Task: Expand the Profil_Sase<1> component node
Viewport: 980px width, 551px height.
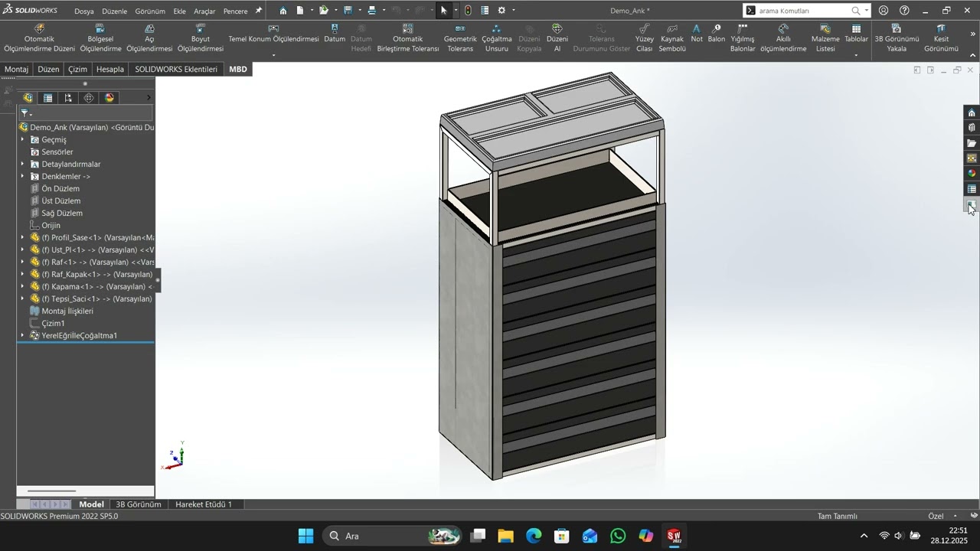Action: point(22,237)
